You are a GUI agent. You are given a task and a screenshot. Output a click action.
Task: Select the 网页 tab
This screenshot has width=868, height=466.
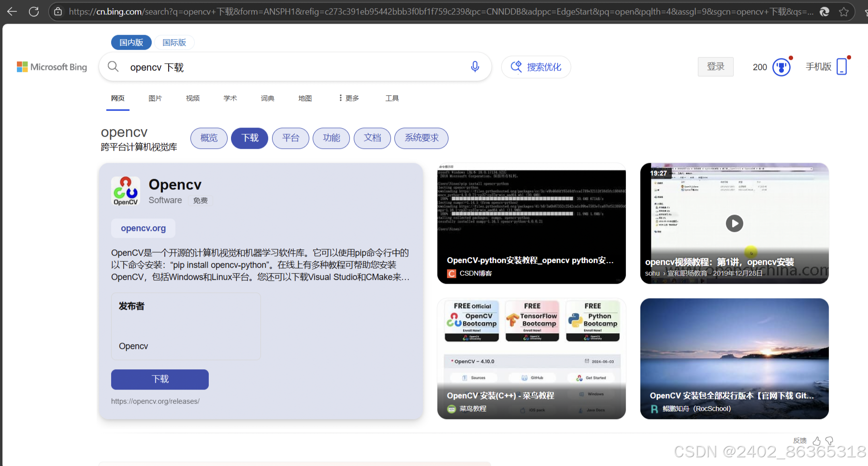pyautogui.click(x=118, y=98)
